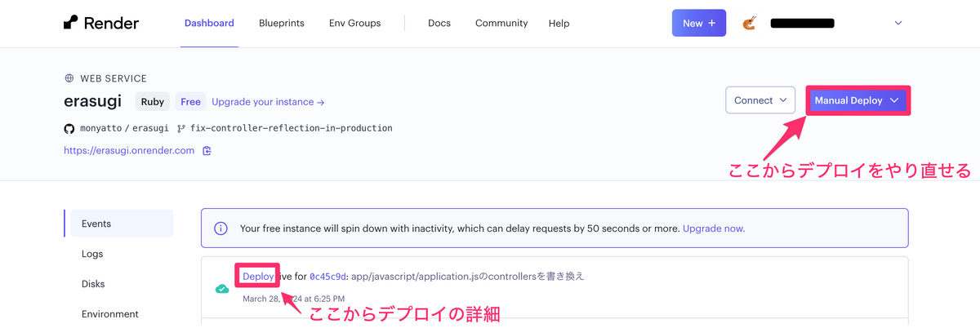
Task: Click the globe icon next to WEB SERVICE
Action: (69, 78)
